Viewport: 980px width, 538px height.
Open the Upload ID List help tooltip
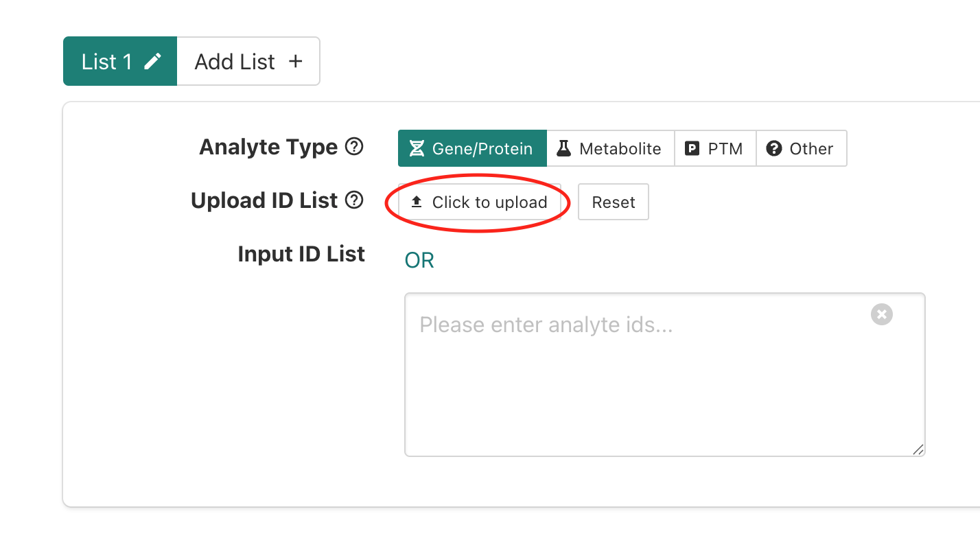pos(354,200)
